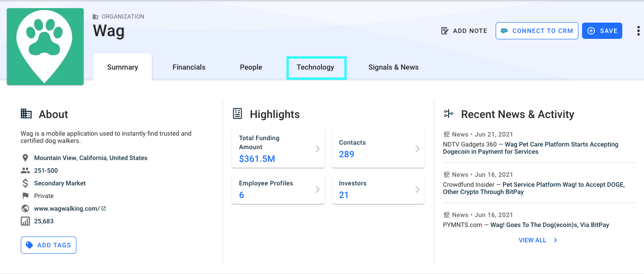
Task: Click the tag icon in Add Tags button
Action: tap(29, 245)
